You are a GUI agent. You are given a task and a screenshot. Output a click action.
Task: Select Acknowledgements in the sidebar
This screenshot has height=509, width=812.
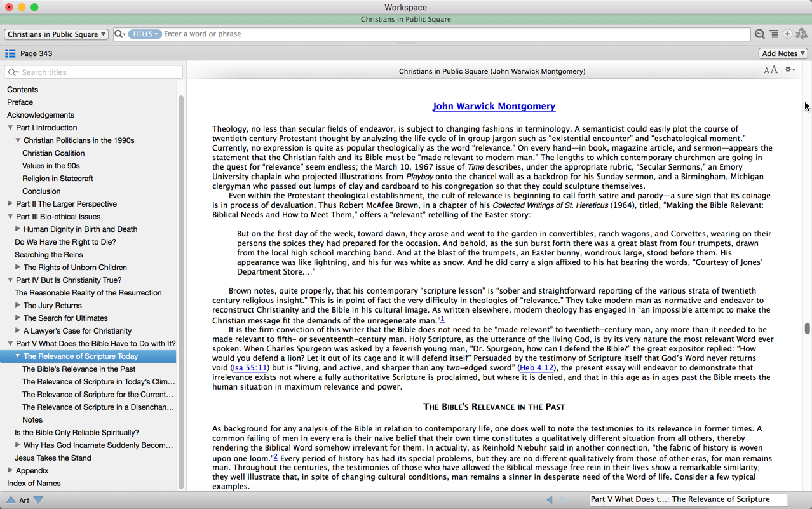(41, 115)
